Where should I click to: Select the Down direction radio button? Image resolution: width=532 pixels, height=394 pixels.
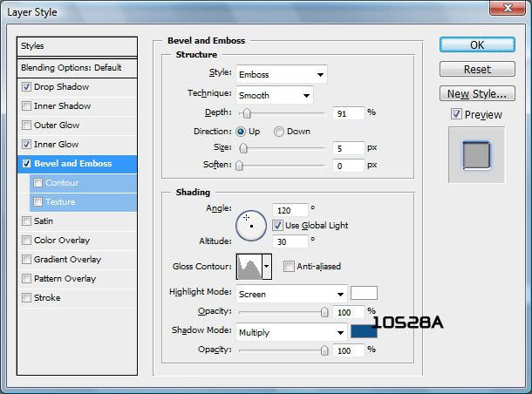pos(279,132)
